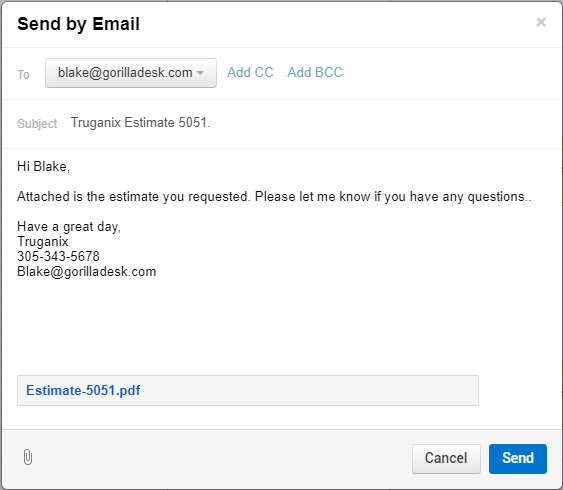Image resolution: width=563 pixels, height=490 pixels.
Task: Click the paperclip attach file icon
Action: [x=28, y=457]
